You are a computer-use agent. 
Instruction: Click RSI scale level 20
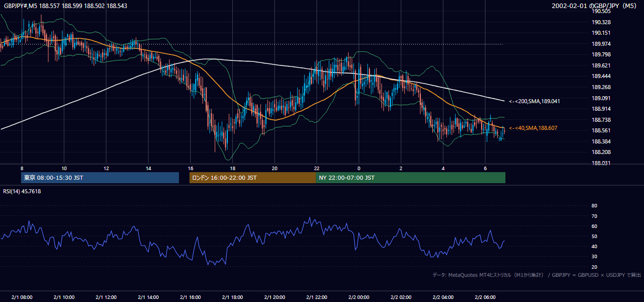click(x=594, y=267)
